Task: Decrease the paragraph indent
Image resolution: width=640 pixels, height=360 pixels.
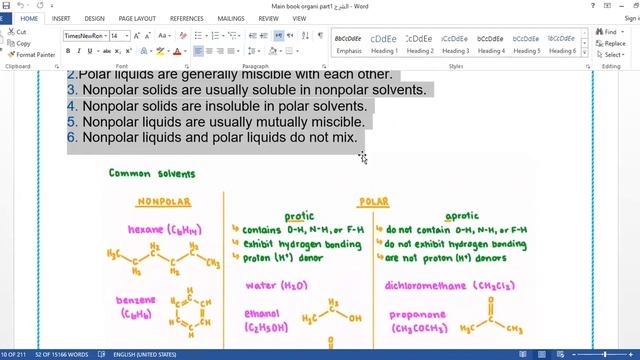Action: tap(253, 36)
